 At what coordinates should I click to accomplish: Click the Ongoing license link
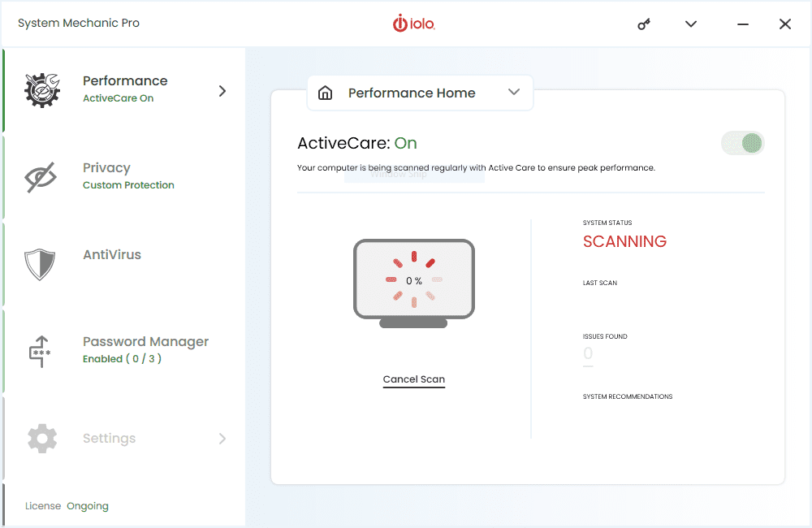tap(88, 506)
